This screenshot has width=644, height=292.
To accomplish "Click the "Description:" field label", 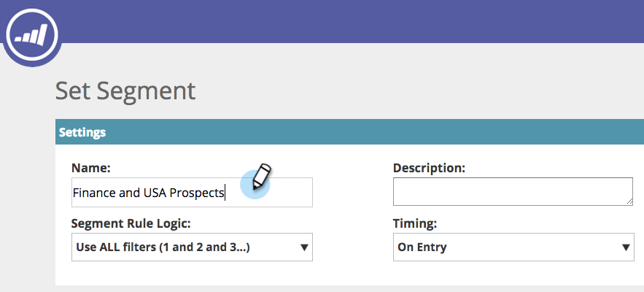I will (428, 168).
